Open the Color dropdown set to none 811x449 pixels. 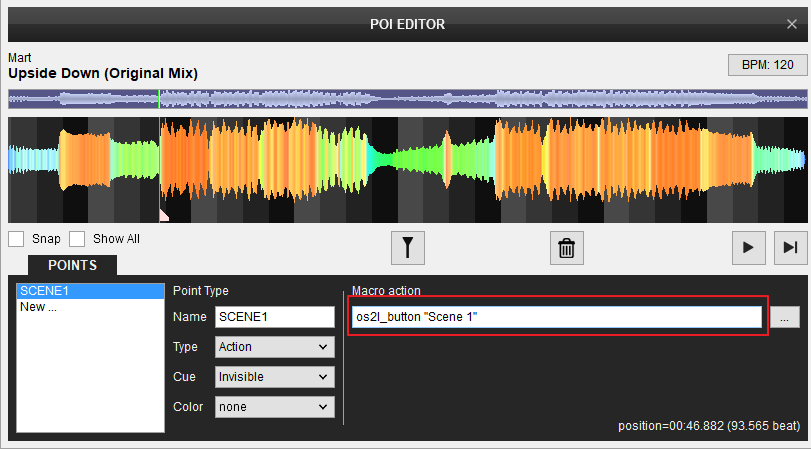[274, 407]
